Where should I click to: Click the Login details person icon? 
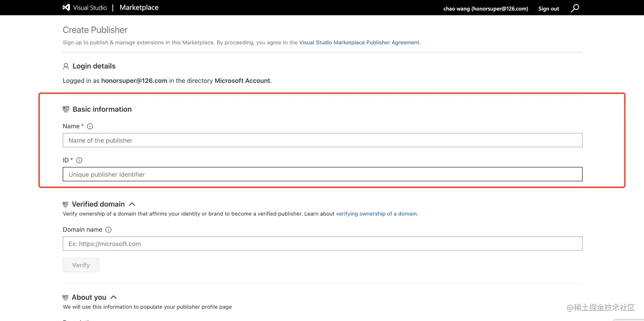tap(66, 66)
